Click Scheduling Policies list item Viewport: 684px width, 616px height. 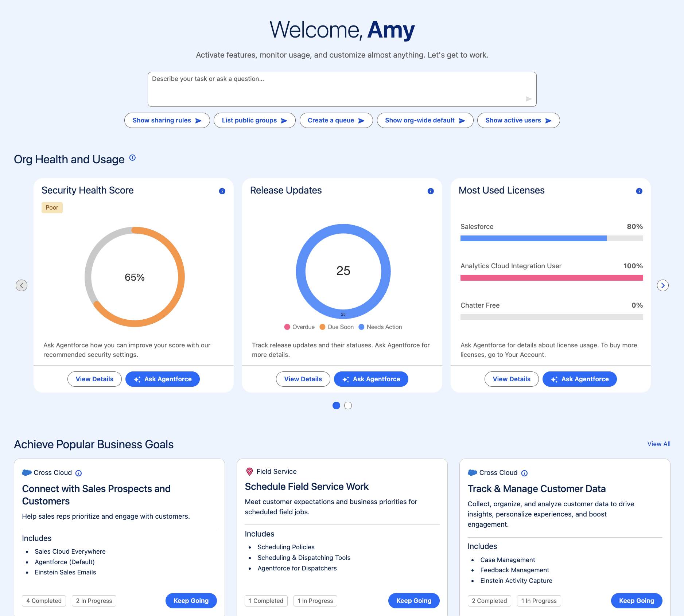tap(286, 547)
